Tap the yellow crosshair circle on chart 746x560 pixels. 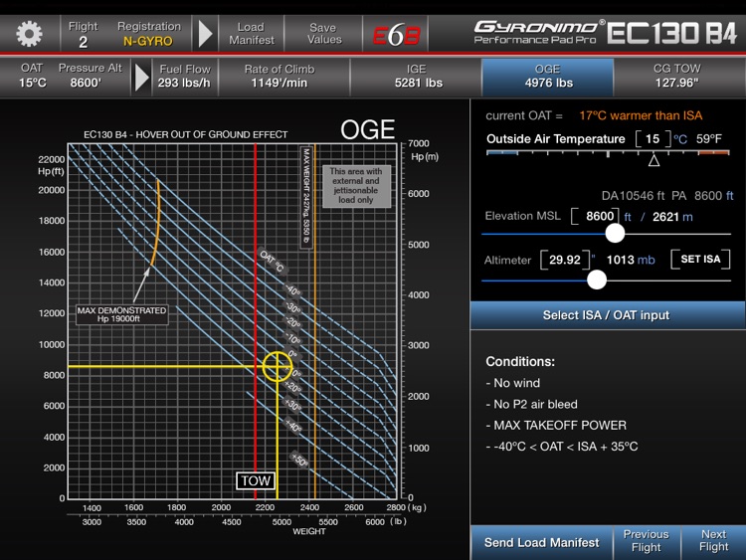click(x=278, y=367)
